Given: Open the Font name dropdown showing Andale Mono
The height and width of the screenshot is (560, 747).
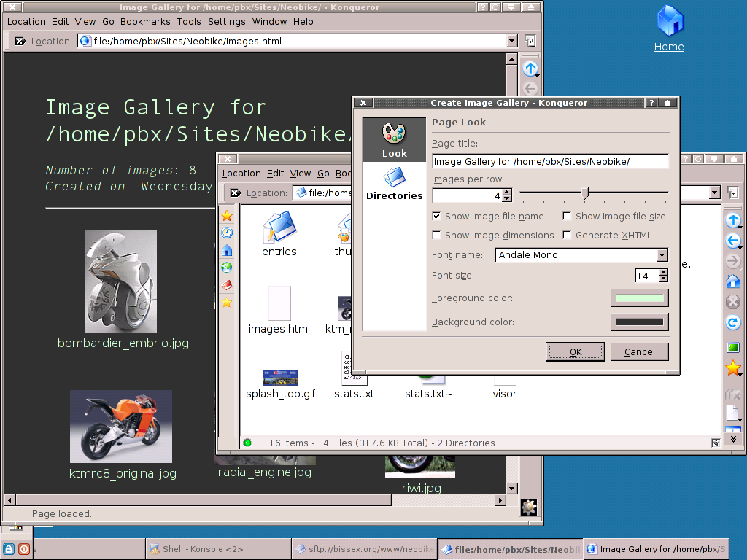Looking at the screenshot, I should click(x=662, y=255).
